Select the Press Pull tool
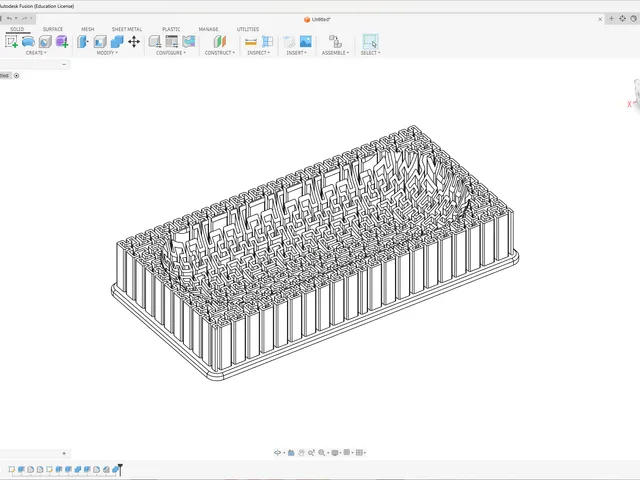 [x=83, y=42]
